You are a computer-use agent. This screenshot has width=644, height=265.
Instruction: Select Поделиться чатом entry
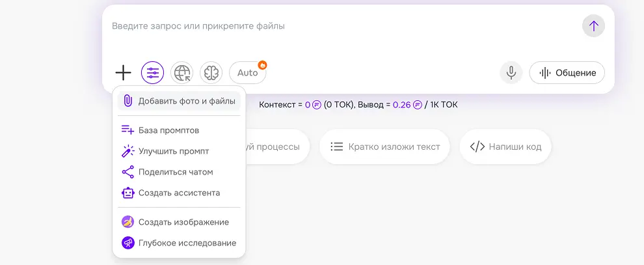[179, 172]
